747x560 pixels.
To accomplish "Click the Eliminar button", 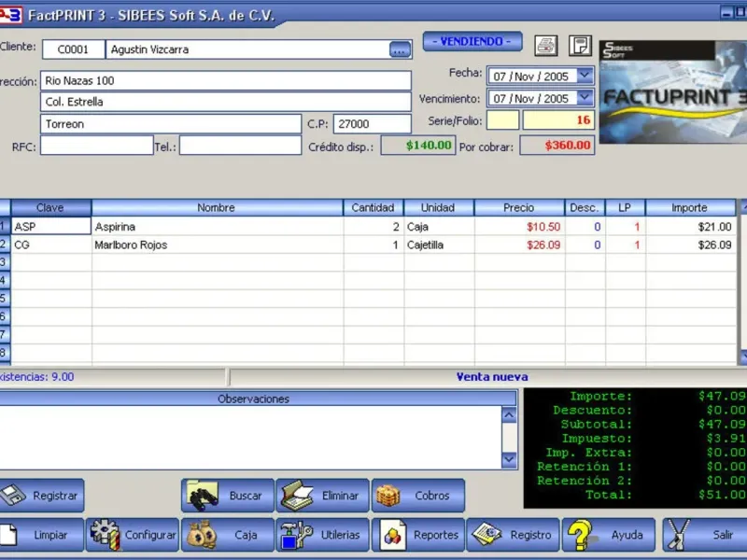I will 322,496.
